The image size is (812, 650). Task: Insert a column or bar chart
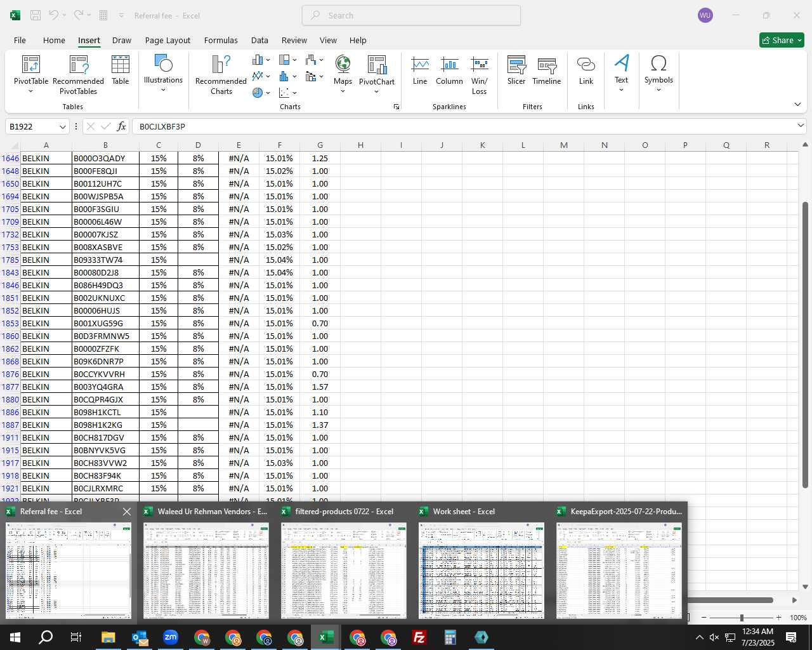point(258,60)
